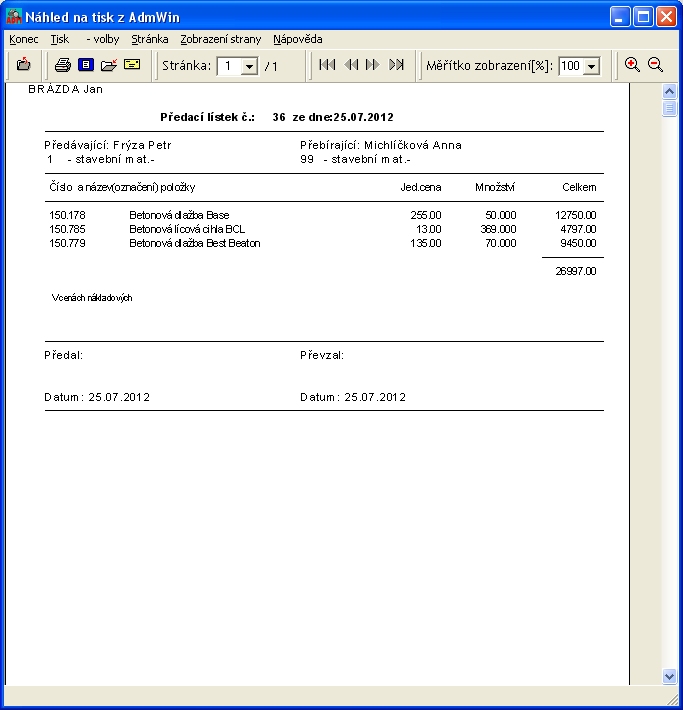Go to last page arrow icon

tap(396, 65)
